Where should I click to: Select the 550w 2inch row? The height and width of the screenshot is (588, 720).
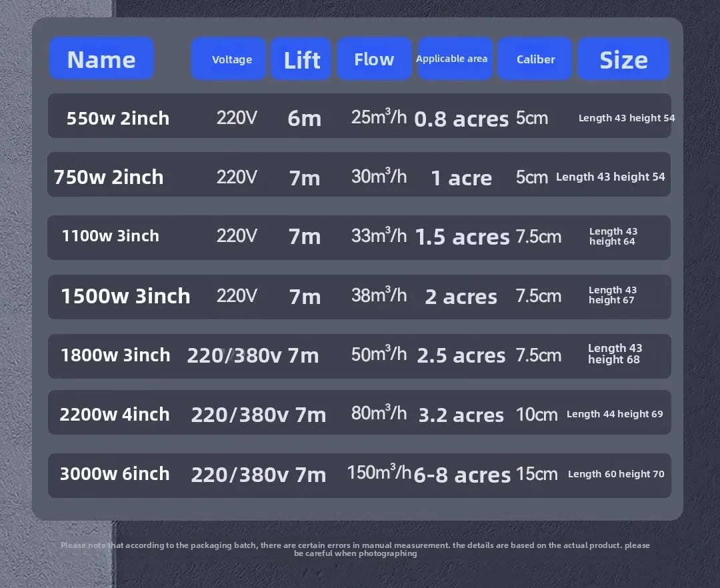(x=359, y=116)
